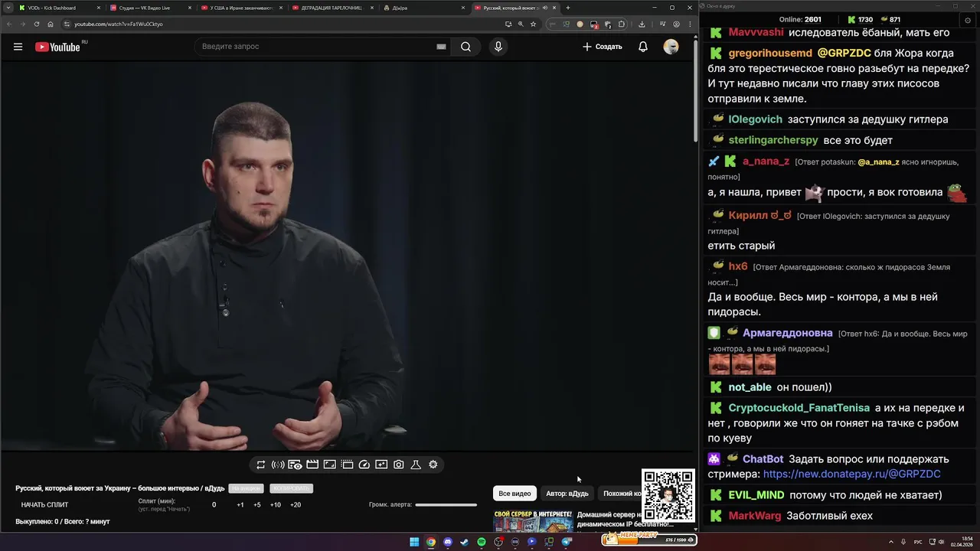Viewport: 980px width, 551px height.
Task: Click the audio boost waves icon
Action: (278, 465)
